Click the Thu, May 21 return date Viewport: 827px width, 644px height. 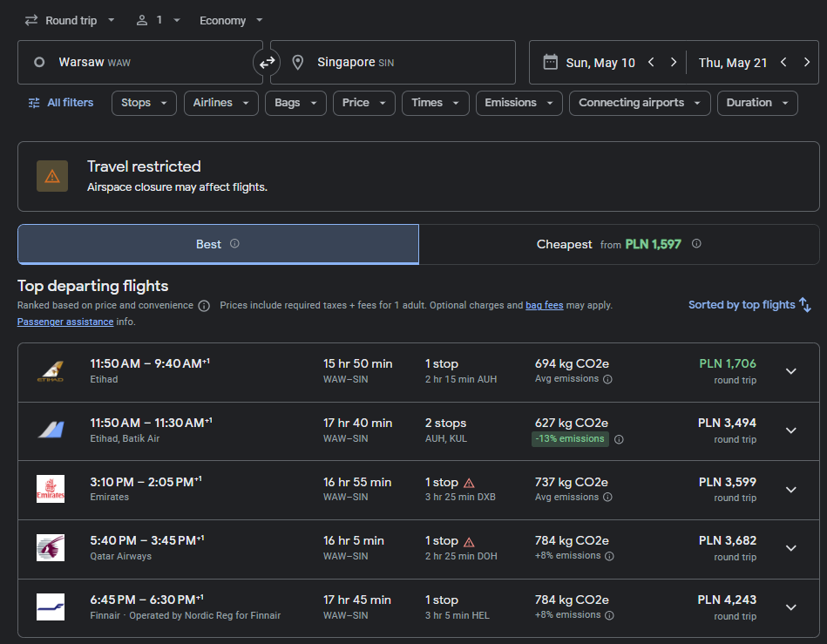[x=733, y=63]
